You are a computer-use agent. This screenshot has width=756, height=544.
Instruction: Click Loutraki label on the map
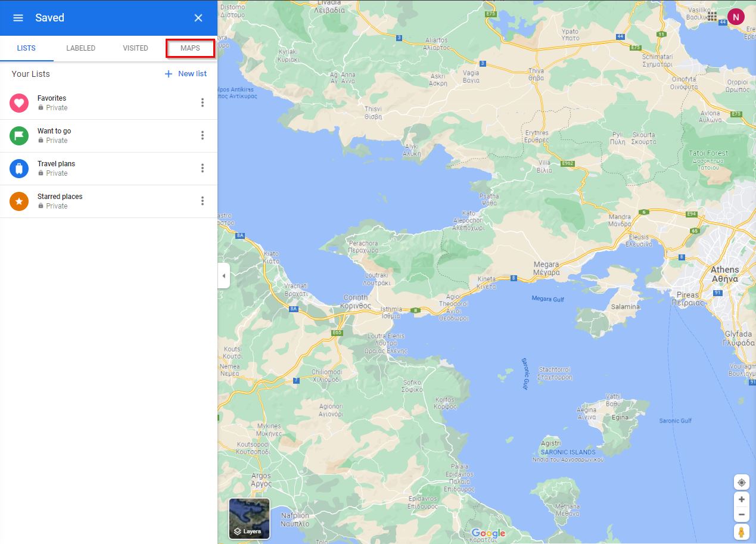point(377,279)
